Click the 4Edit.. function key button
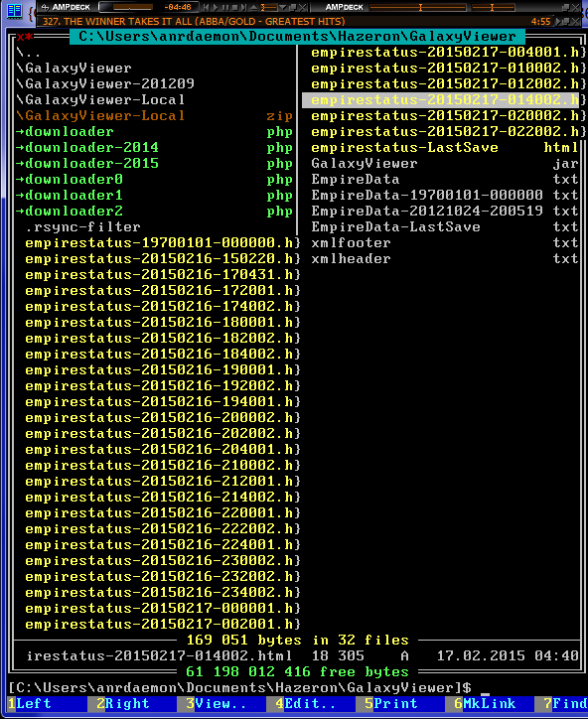Screen dimensions: 588x719 click(x=316, y=704)
